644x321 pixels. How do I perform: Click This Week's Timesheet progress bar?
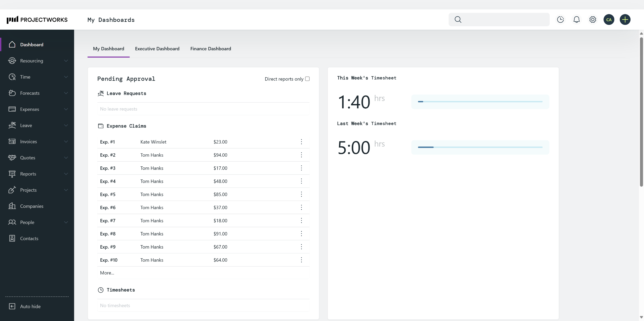coord(480,102)
